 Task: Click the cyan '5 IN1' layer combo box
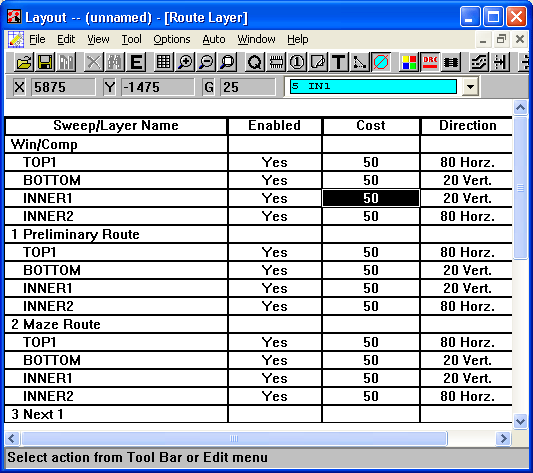point(373,86)
